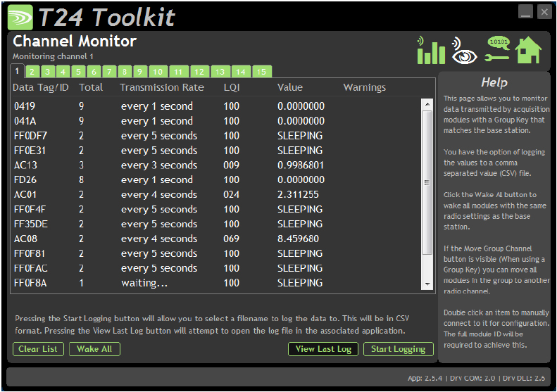Switch to channel tab 7
Viewport: 557px width, 392px height.
(109, 72)
